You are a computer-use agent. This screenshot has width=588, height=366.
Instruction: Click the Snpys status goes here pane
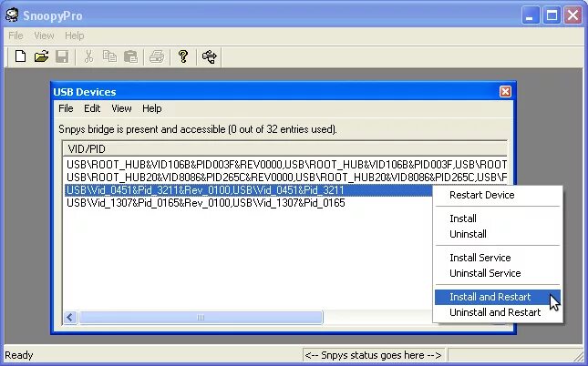[x=373, y=355]
